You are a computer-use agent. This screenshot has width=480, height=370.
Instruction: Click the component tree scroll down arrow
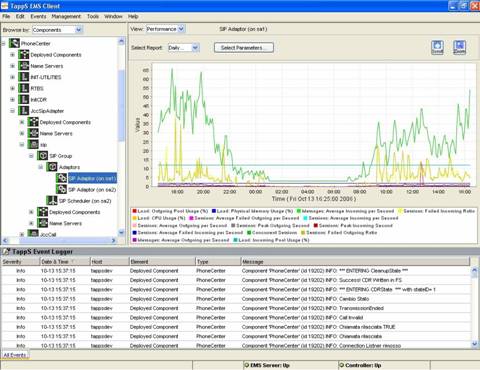point(121,232)
